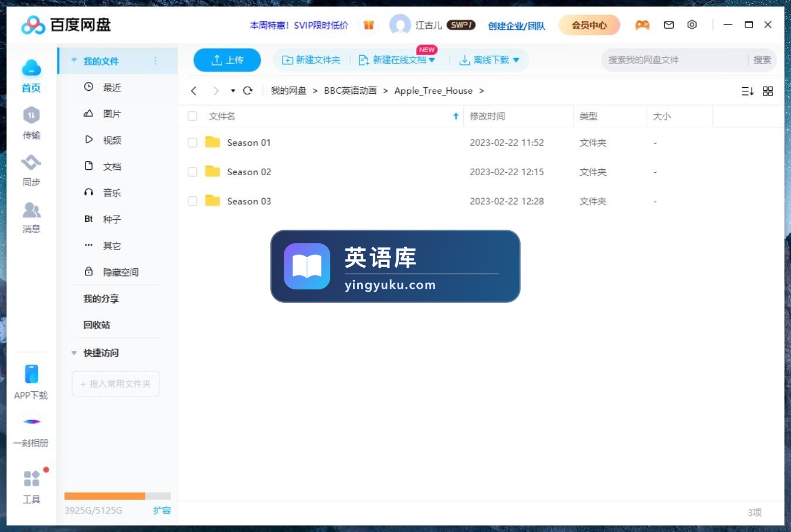
Task: Expand the arrow after Apple_Tree_House breadcrumb
Action: pos(481,91)
